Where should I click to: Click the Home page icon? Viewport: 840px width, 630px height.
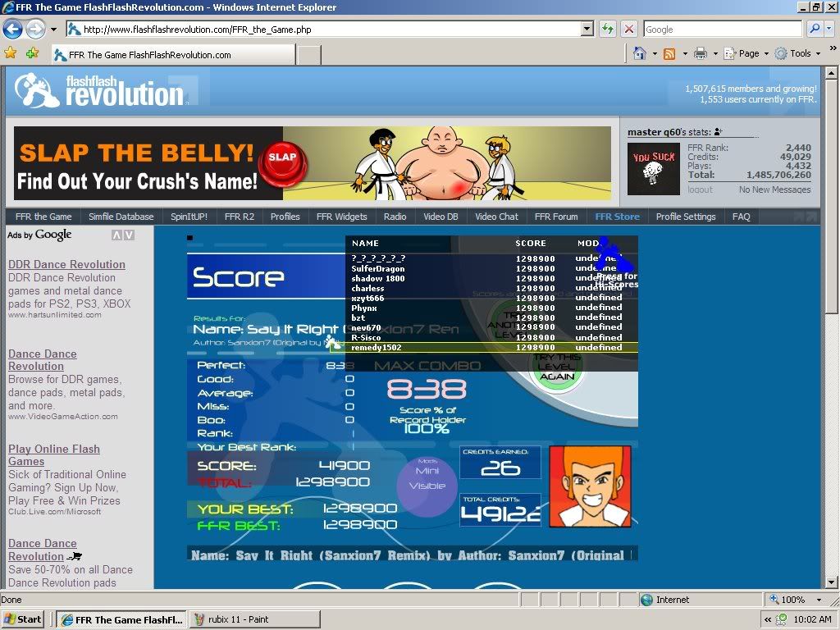pyautogui.click(x=640, y=53)
